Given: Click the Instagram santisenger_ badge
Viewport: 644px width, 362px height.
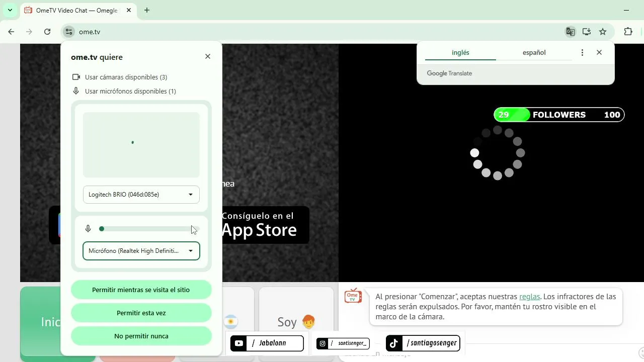Looking at the screenshot, I should 343,343.
